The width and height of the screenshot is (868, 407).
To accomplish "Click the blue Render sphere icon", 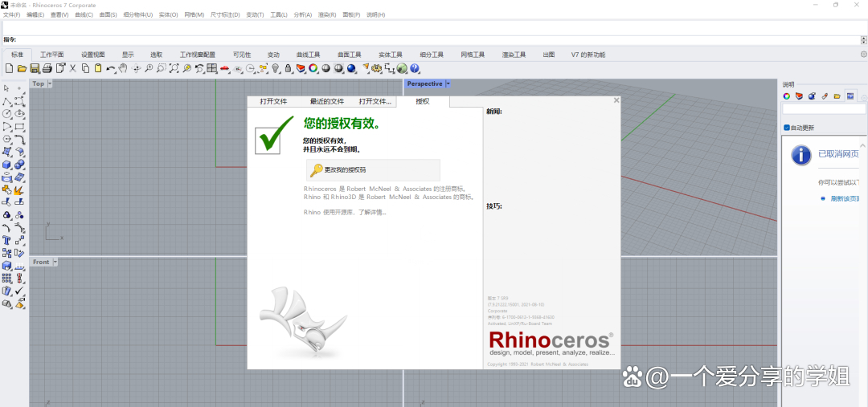I will 351,68.
